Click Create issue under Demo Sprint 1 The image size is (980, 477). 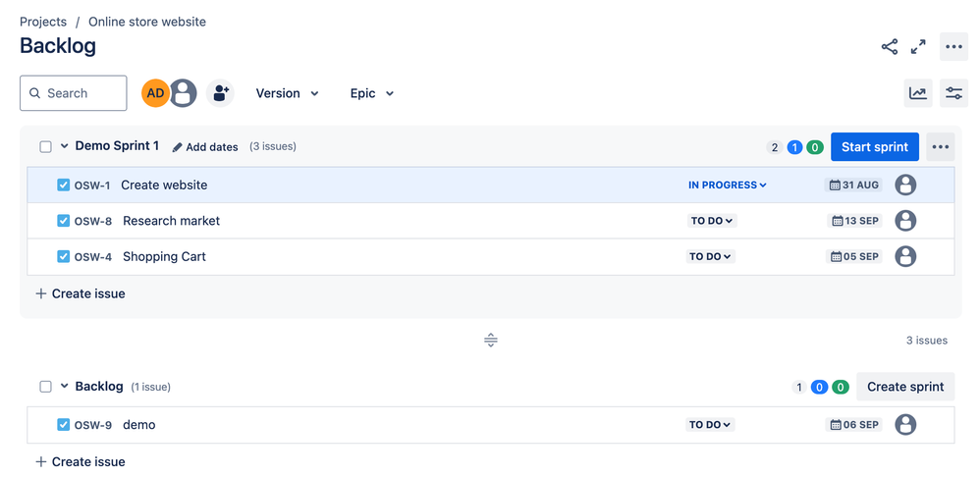(x=81, y=293)
